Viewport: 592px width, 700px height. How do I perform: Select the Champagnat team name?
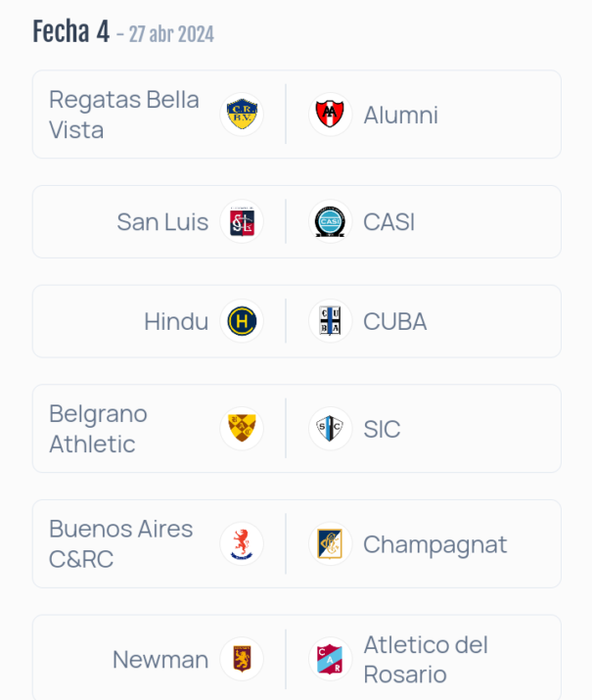tap(435, 544)
